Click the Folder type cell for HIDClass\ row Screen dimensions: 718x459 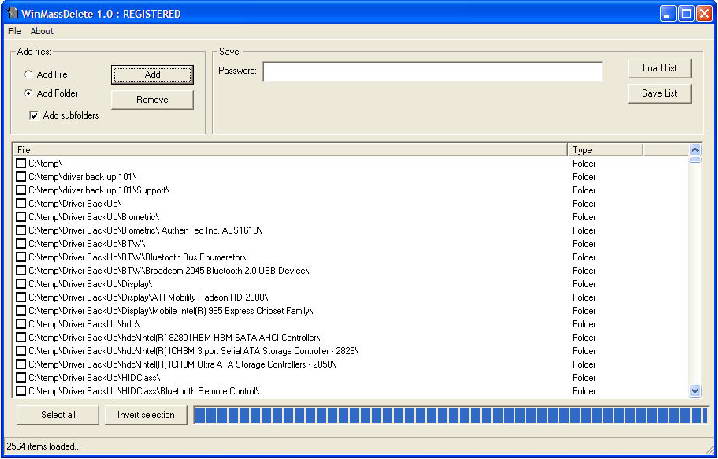coord(584,378)
